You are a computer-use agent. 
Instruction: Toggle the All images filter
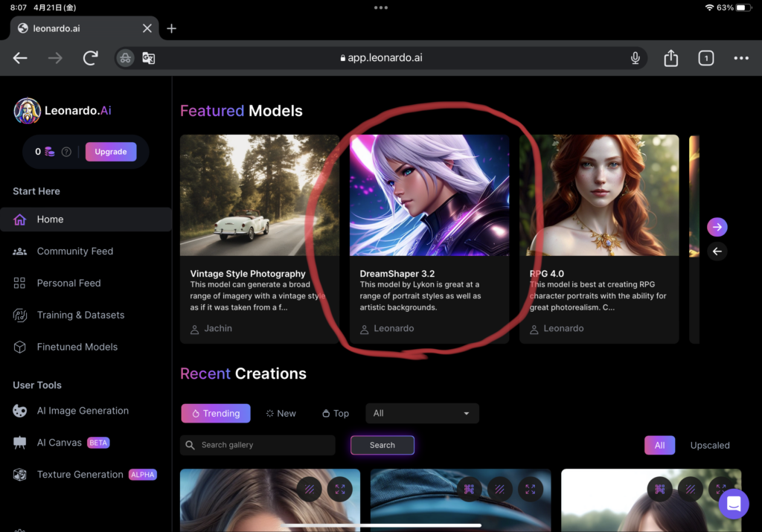659,445
